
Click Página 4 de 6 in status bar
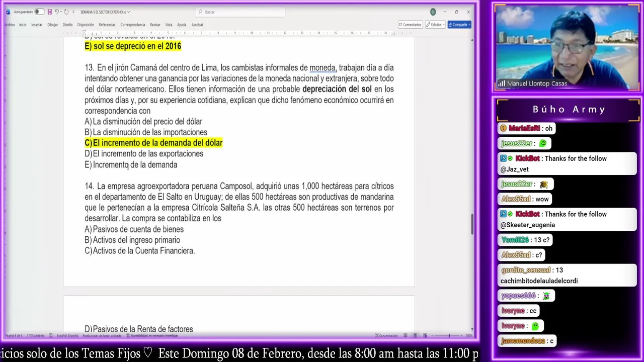tap(13, 335)
